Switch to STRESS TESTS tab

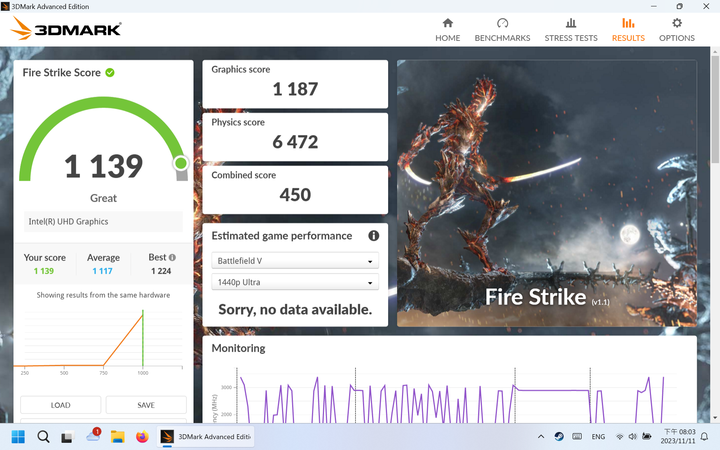coord(571,30)
